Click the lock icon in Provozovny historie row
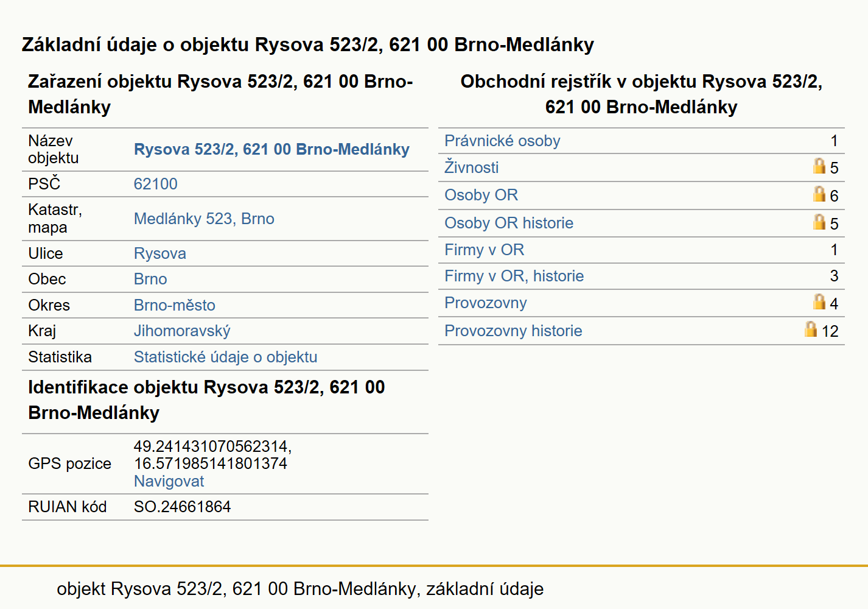The width and height of the screenshot is (868, 609). pos(811,329)
